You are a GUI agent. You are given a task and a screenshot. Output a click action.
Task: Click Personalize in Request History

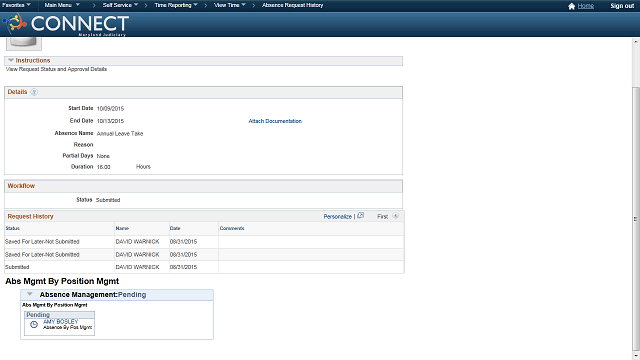pyautogui.click(x=338, y=217)
